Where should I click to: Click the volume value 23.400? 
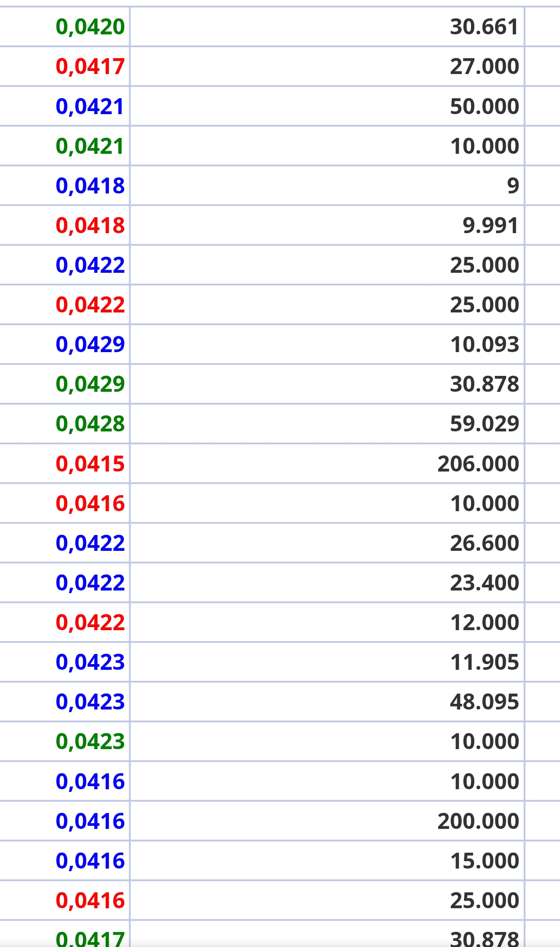point(484,583)
